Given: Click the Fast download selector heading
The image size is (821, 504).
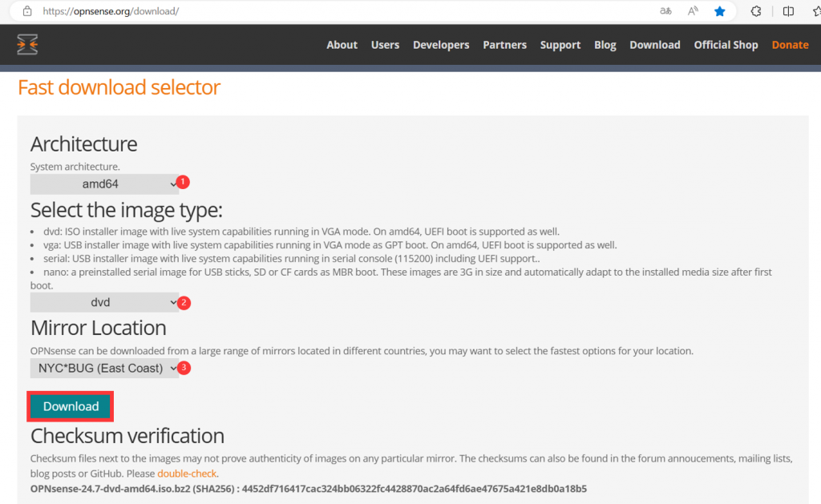Looking at the screenshot, I should click(119, 87).
